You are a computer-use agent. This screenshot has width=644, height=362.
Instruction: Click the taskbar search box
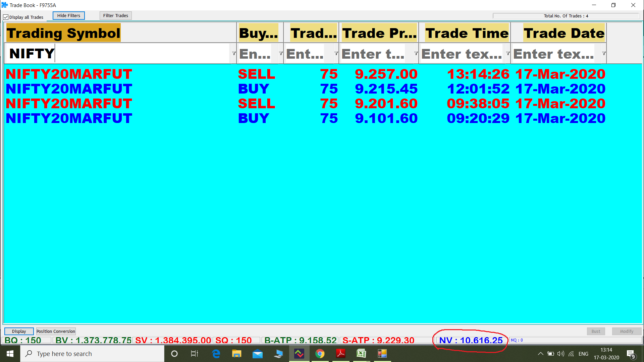92,354
